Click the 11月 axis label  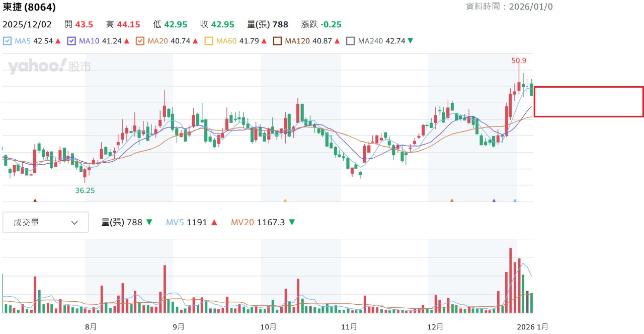click(x=349, y=327)
